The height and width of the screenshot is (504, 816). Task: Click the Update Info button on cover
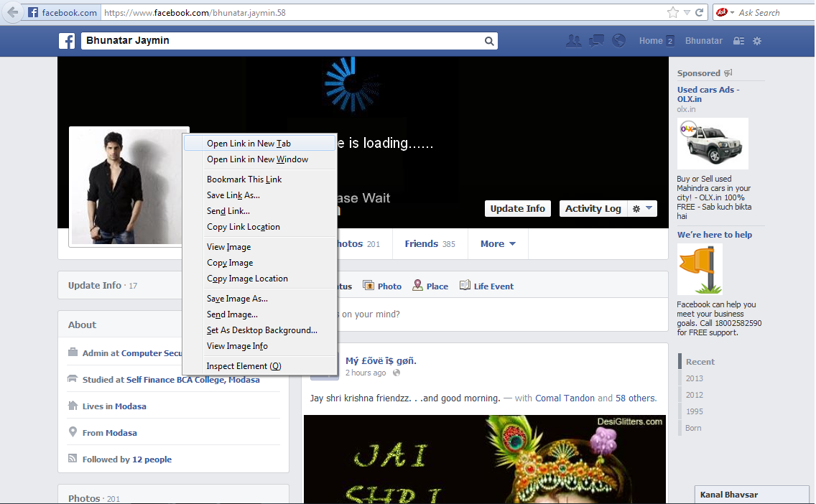pyautogui.click(x=517, y=209)
